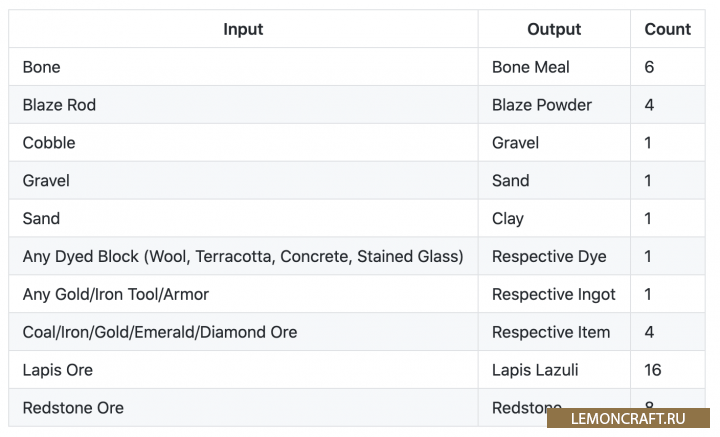720x437 pixels.
Task: Select the Respective Dye output cell
Action: tap(549, 257)
